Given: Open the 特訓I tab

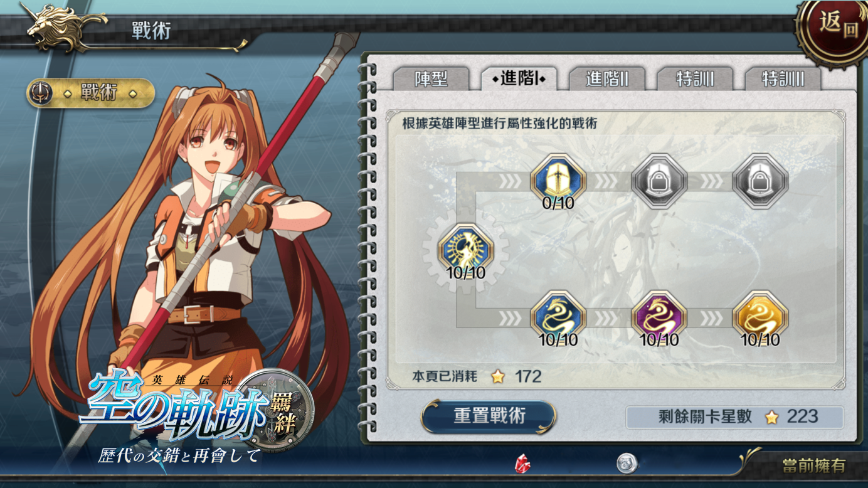Looking at the screenshot, I should (694, 78).
